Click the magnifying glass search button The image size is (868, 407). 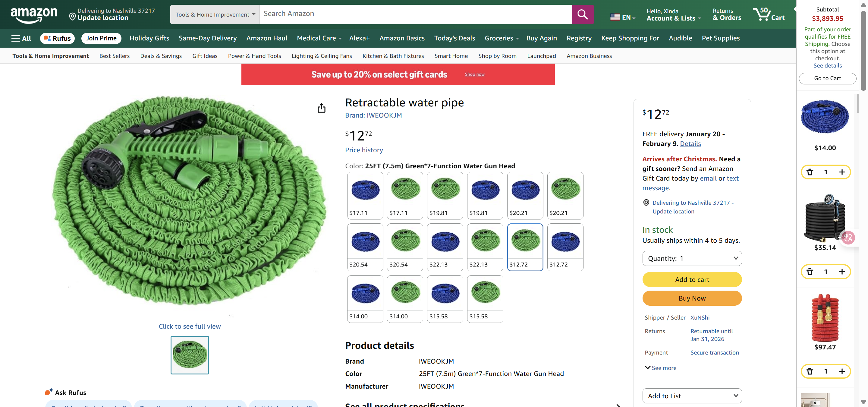pos(583,14)
